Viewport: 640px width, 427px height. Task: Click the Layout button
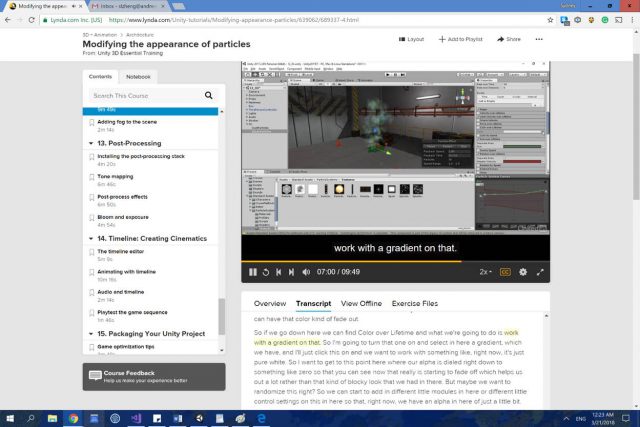pyautogui.click(x=411, y=39)
